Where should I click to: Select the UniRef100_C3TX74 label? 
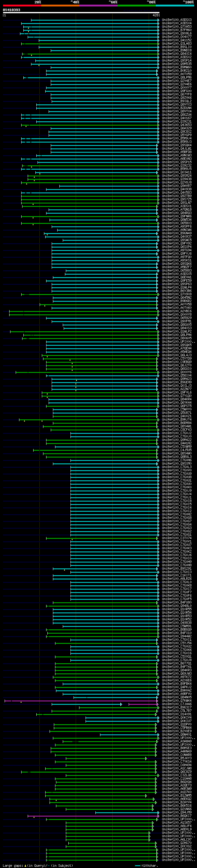(x=177, y=538)
